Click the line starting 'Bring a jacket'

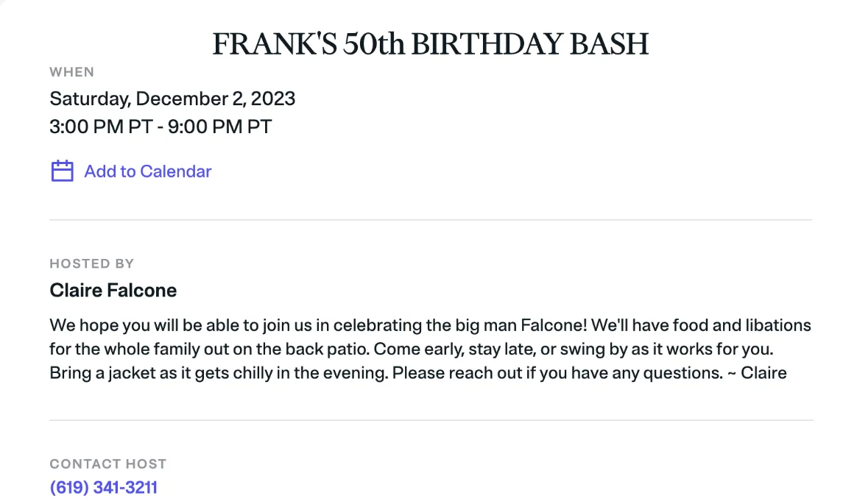418,373
